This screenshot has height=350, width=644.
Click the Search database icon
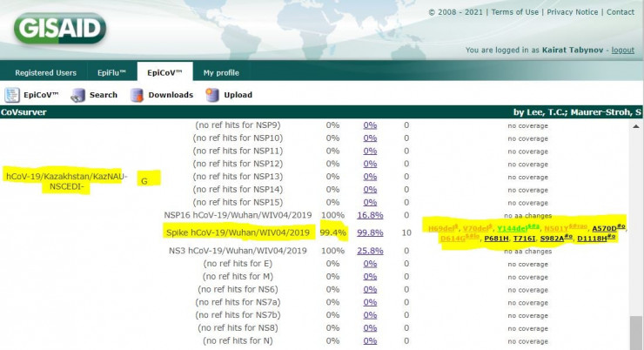click(78, 95)
